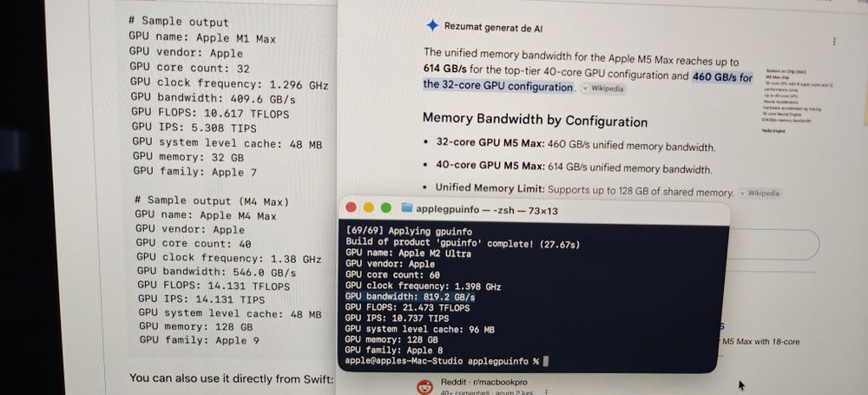
Task: Click the folder icon in terminal title bar
Action: [407, 207]
